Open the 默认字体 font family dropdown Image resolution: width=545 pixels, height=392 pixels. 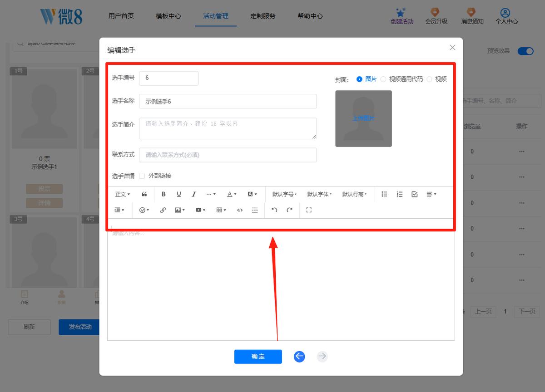point(319,194)
